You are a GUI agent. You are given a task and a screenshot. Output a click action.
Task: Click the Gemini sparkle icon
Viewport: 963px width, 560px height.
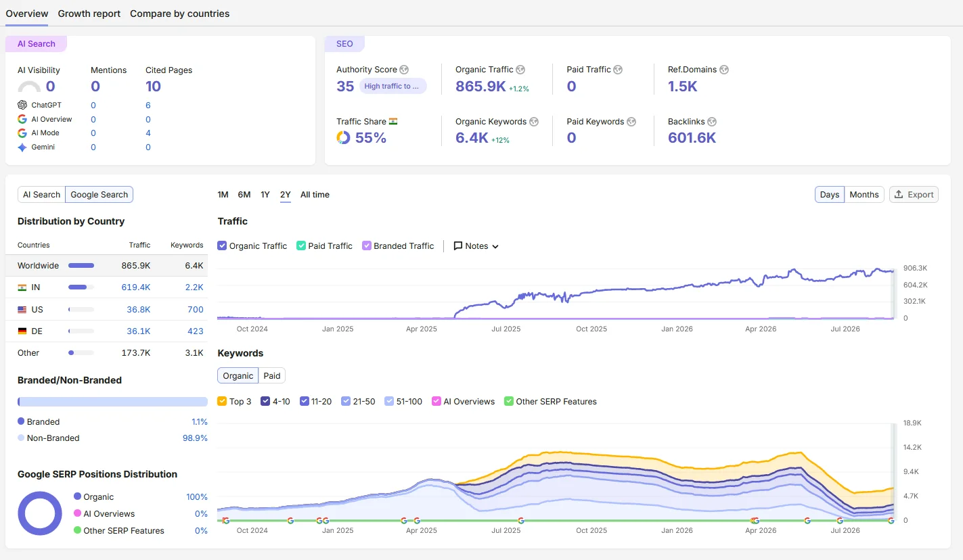pyautogui.click(x=22, y=147)
